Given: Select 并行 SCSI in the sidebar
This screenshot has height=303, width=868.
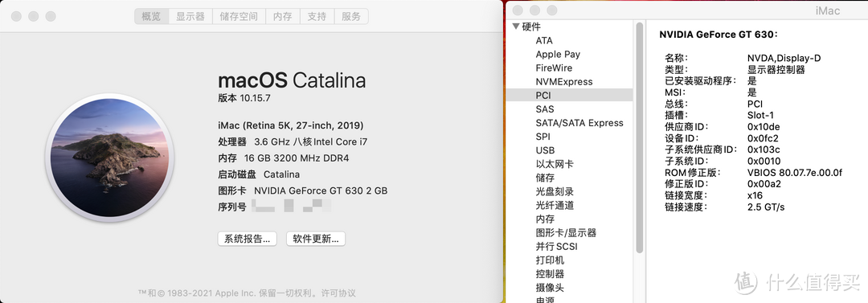Looking at the screenshot, I should pyautogui.click(x=557, y=247).
